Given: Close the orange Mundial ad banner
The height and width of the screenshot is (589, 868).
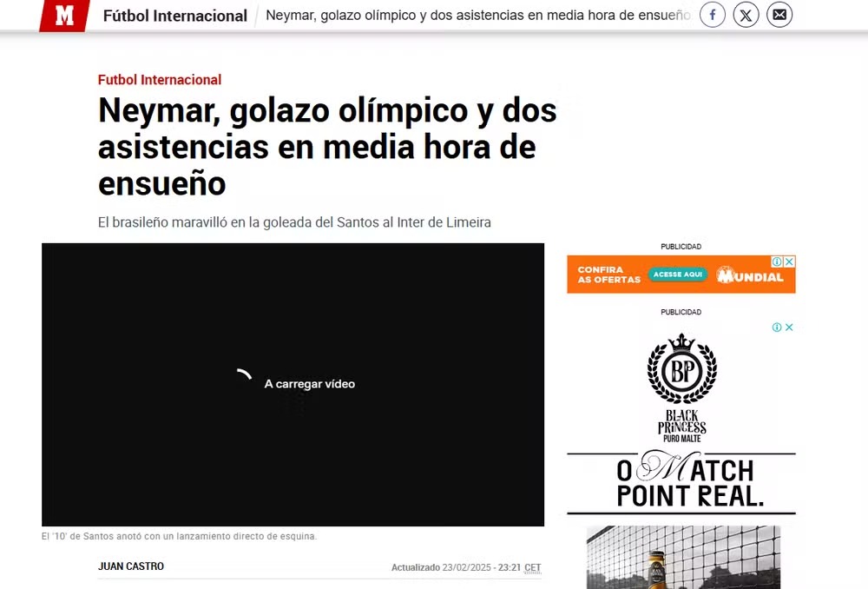Looking at the screenshot, I should coord(790,261).
